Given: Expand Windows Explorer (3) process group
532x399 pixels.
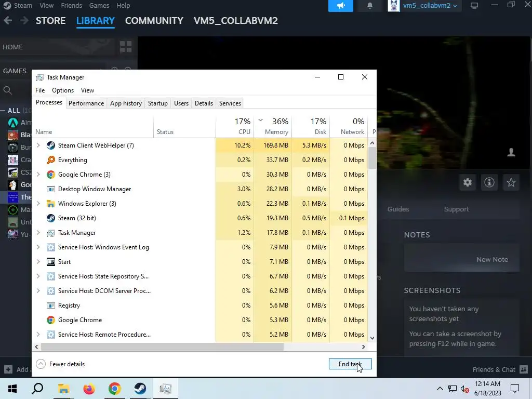Looking at the screenshot, I should click(x=38, y=204).
